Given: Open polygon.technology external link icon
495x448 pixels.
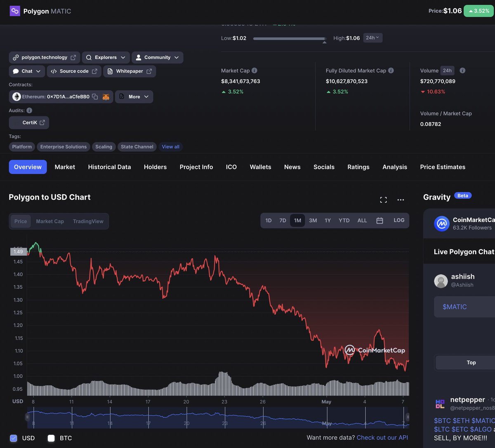Looking at the screenshot, I should [x=73, y=57].
